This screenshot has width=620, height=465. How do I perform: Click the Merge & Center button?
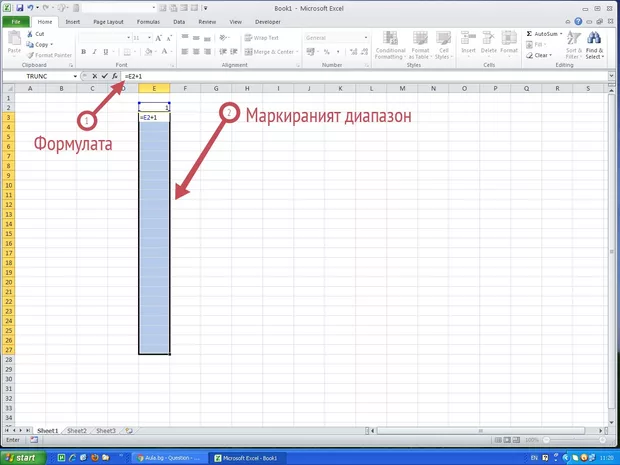(x=269, y=52)
